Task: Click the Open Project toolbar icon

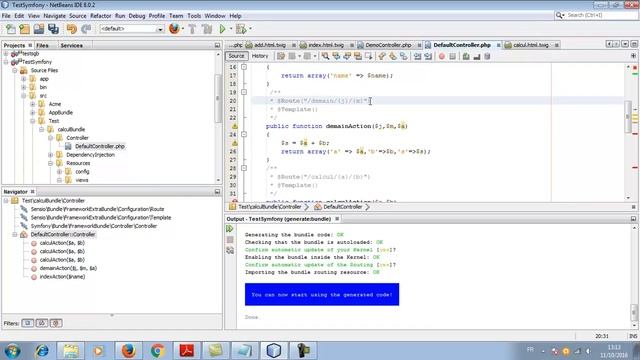Action: 39,29
